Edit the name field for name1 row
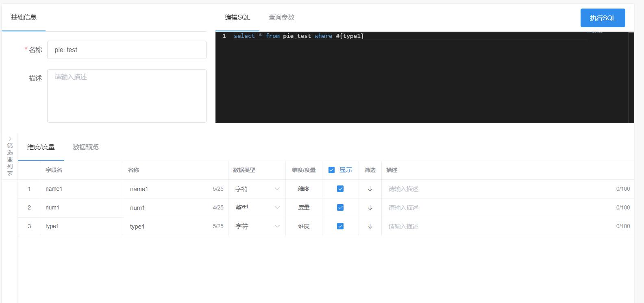644x303 pixels. pos(176,189)
